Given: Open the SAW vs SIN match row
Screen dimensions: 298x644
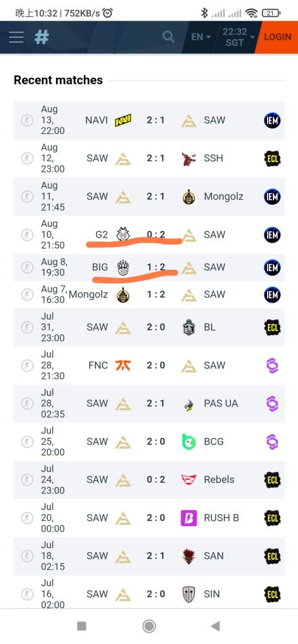Looking at the screenshot, I should pyautogui.click(x=149, y=593).
